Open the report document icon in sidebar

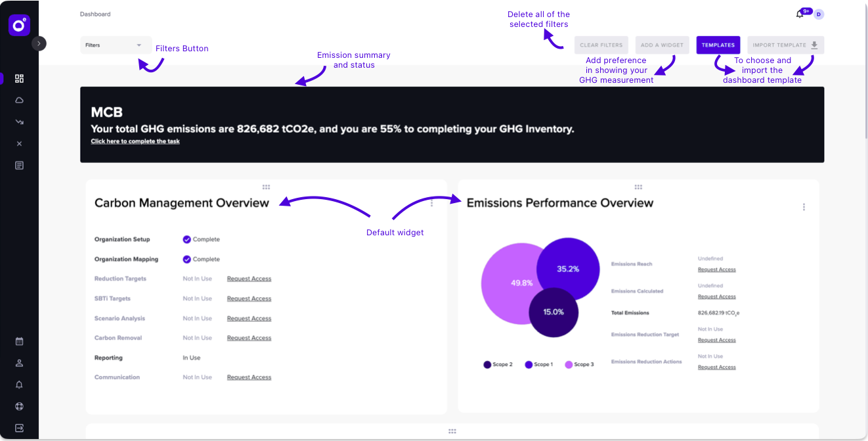coord(19,165)
